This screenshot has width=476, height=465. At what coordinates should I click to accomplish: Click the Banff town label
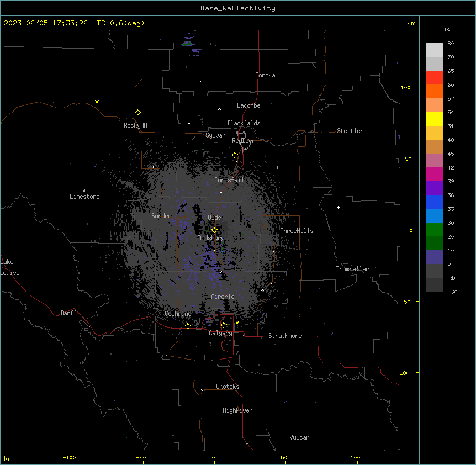tap(68, 313)
